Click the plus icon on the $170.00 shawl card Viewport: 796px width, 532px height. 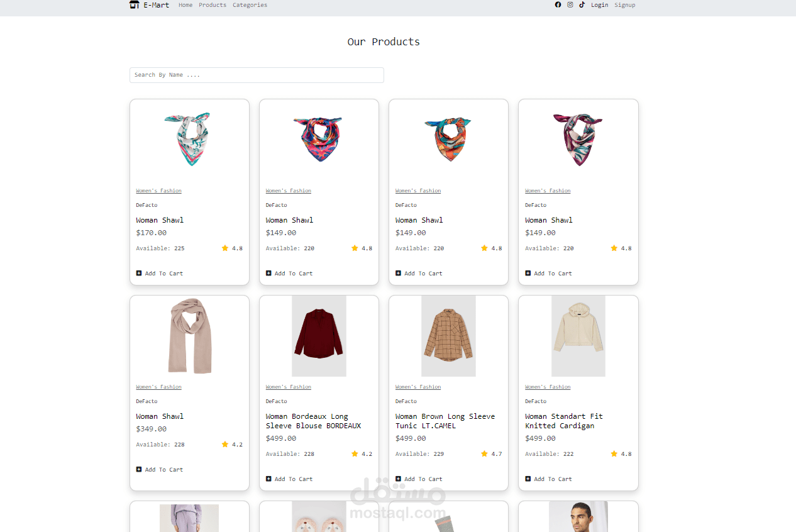tap(139, 273)
